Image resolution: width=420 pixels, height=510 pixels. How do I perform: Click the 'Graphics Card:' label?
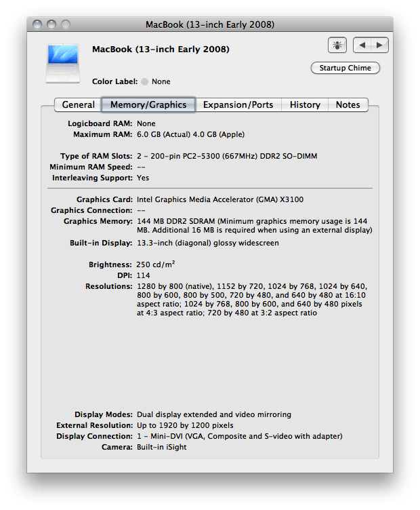(x=104, y=199)
